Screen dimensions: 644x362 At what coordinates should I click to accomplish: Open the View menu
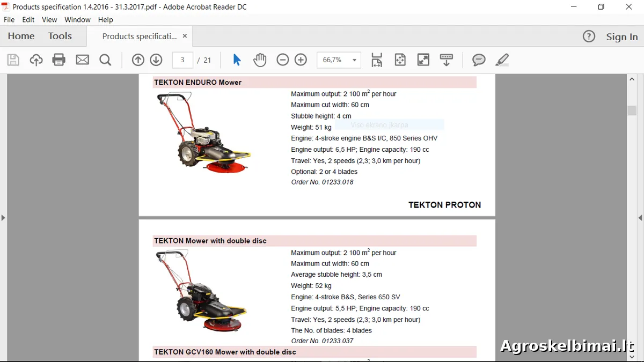point(49,19)
